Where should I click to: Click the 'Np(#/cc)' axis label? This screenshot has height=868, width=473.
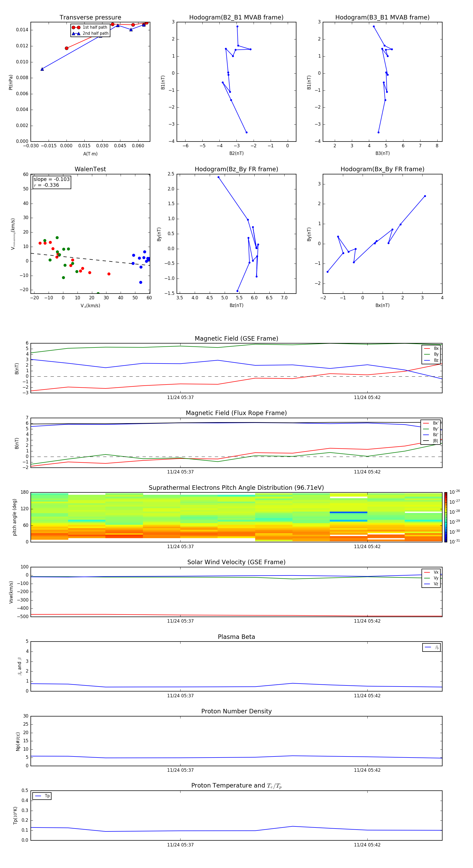[x=18, y=741]
